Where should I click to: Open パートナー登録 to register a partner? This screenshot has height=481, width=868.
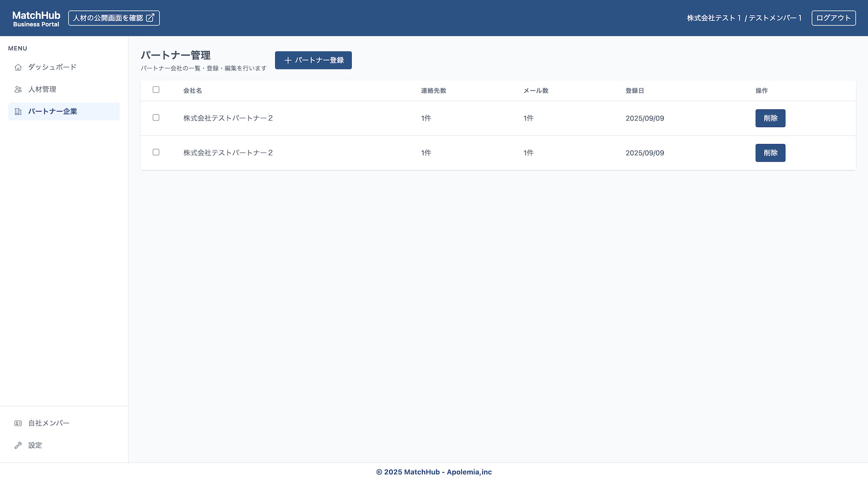[x=313, y=60]
